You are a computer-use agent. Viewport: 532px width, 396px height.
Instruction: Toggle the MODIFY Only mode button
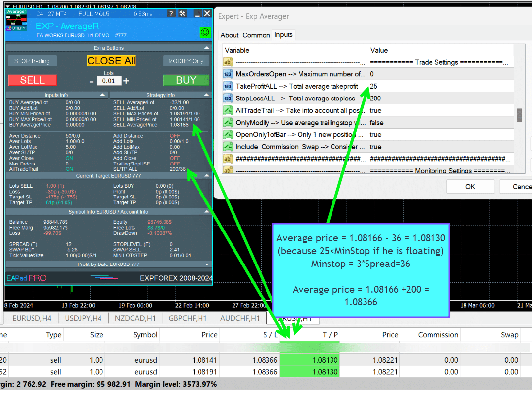(x=186, y=61)
